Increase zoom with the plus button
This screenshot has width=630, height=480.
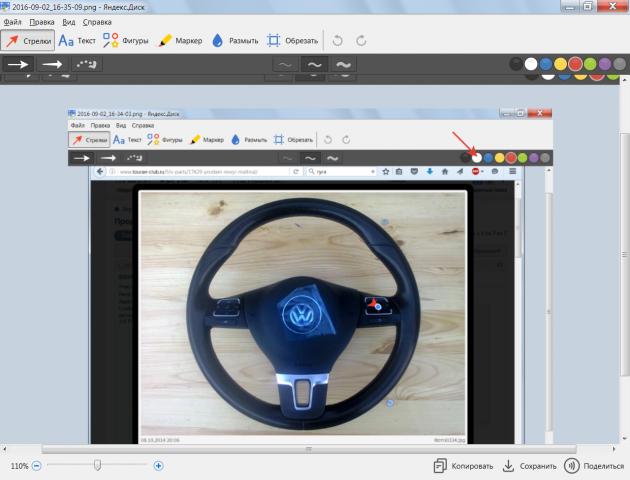pos(158,466)
